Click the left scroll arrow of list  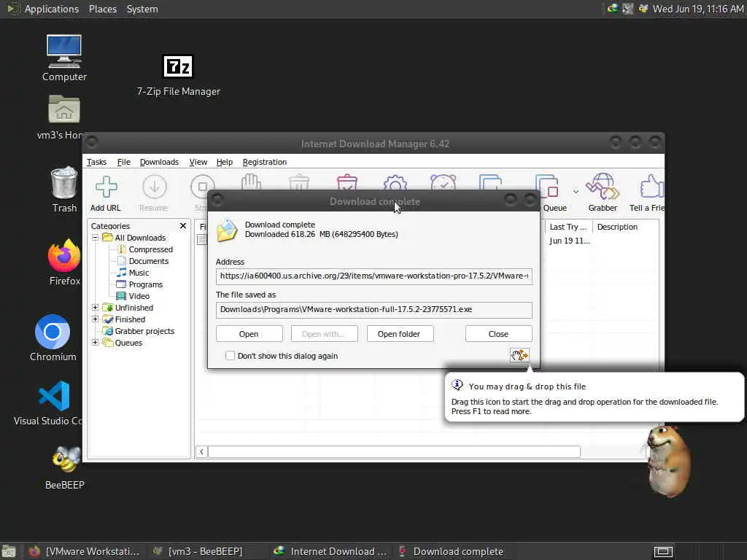click(x=201, y=451)
